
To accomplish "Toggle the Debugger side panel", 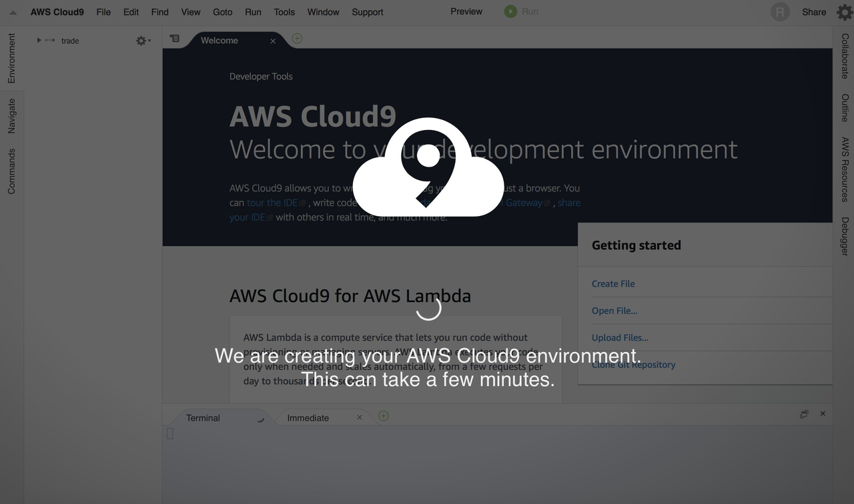I will click(x=845, y=236).
